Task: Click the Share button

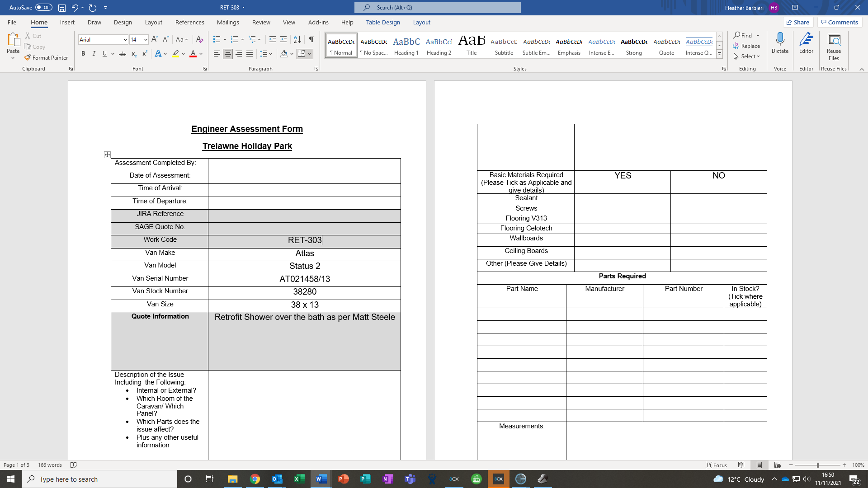Action: [798, 22]
